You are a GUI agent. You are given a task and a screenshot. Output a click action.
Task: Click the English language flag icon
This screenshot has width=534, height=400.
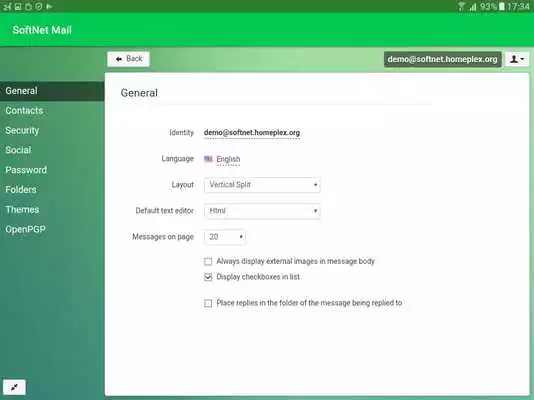tap(208, 159)
